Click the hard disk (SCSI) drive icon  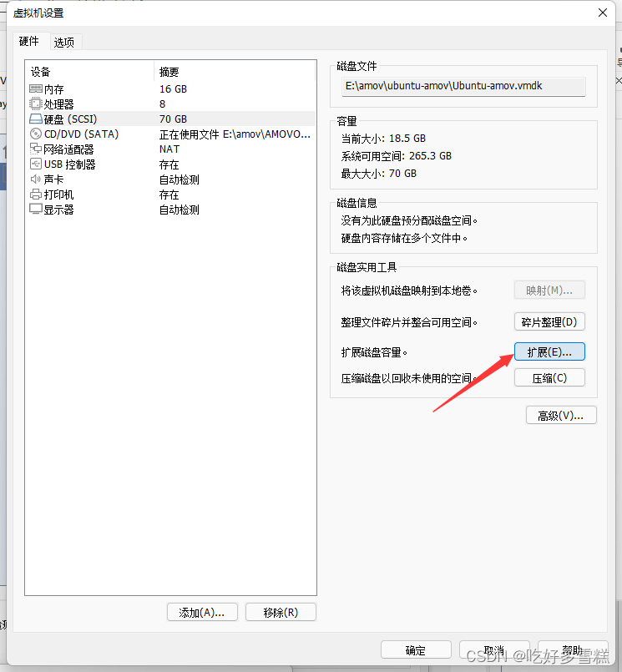(x=36, y=119)
